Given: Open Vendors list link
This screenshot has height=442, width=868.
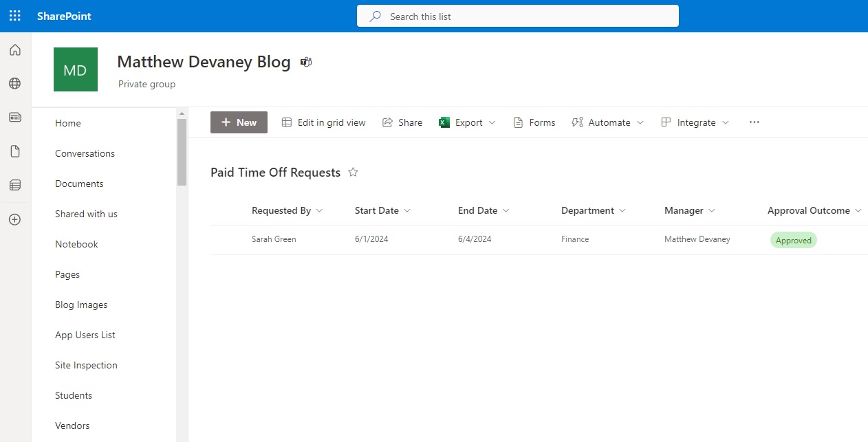Looking at the screenshot, I should pyautogui.click(x=72, y=426).
